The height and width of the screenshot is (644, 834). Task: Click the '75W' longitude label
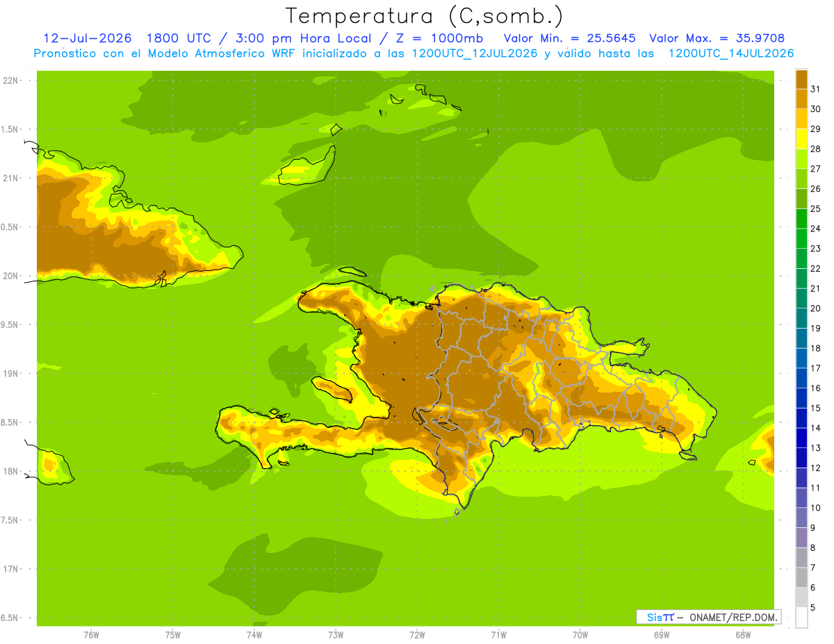pos(172,635)
